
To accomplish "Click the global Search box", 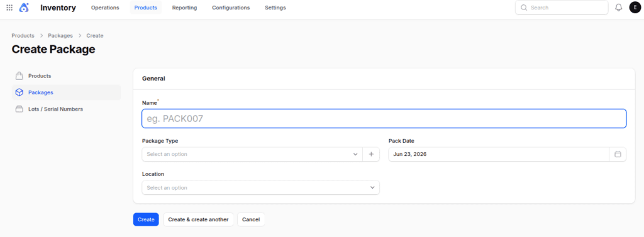I will [562, 8].
